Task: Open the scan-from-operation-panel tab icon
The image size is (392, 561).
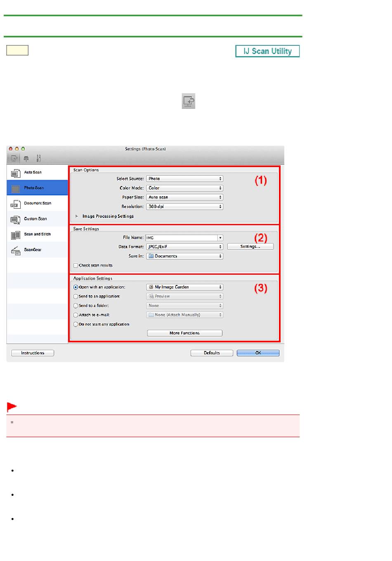Action: click(x=26, y=158)
